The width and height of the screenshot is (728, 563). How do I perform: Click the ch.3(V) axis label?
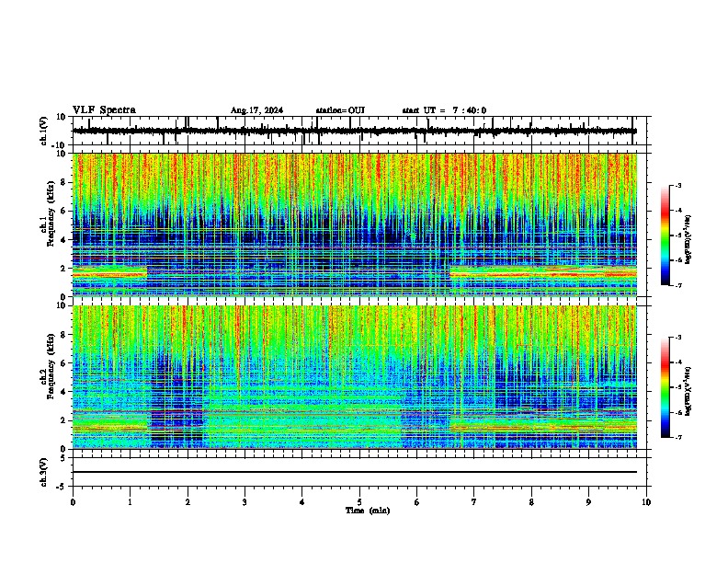[x=44, y=472]
